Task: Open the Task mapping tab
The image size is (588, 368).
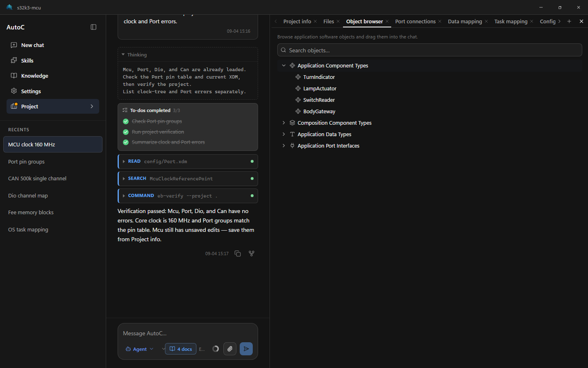Action: pyautogui.click(x=511, y=21)
